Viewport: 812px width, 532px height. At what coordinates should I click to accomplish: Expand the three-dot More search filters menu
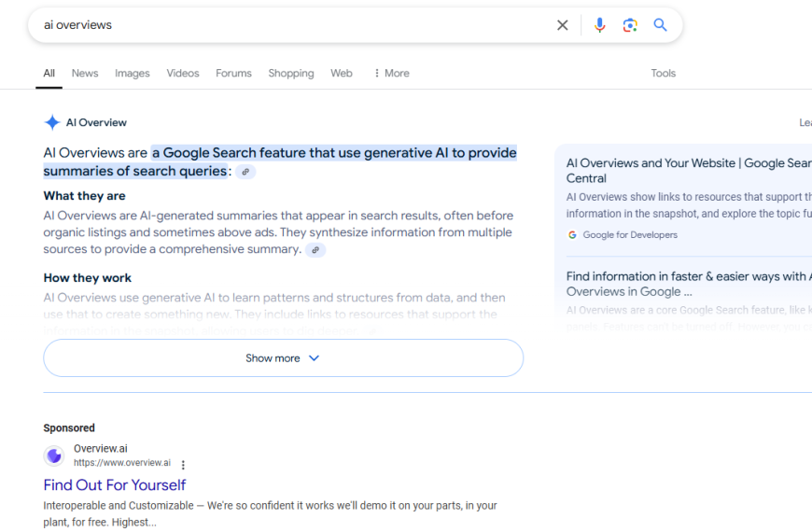pos(391,73)
